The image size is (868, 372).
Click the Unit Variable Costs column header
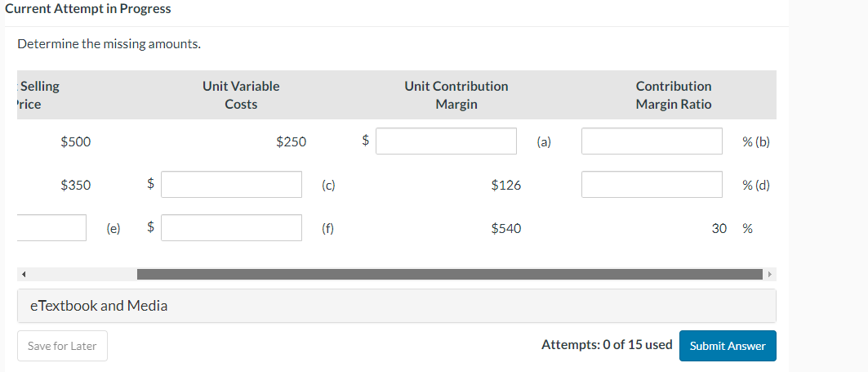(241, 95)
